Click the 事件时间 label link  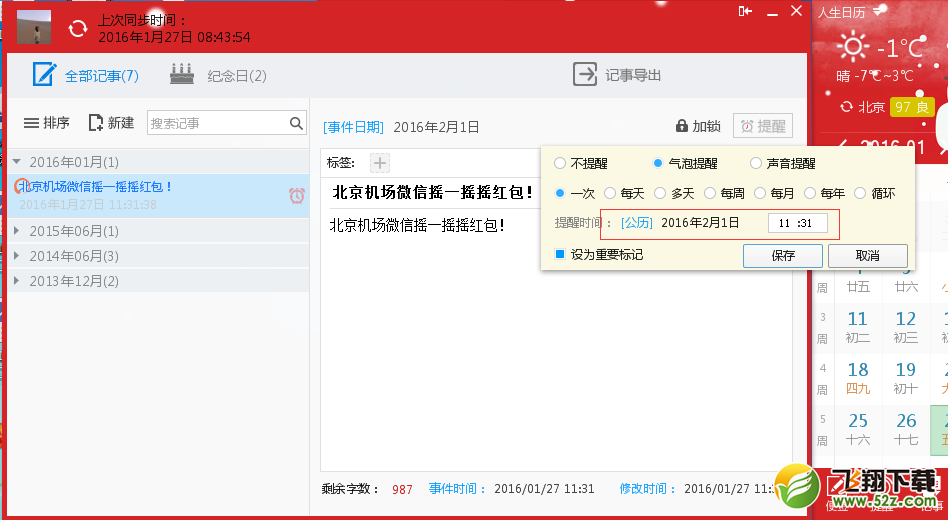pyautogui.click(x=458, y=489)
